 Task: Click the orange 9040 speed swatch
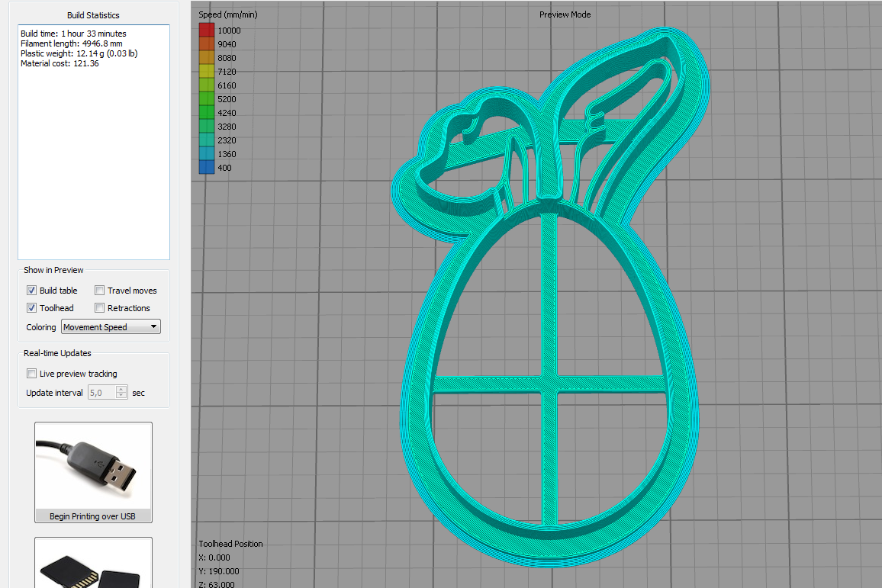tap(207, 43)
